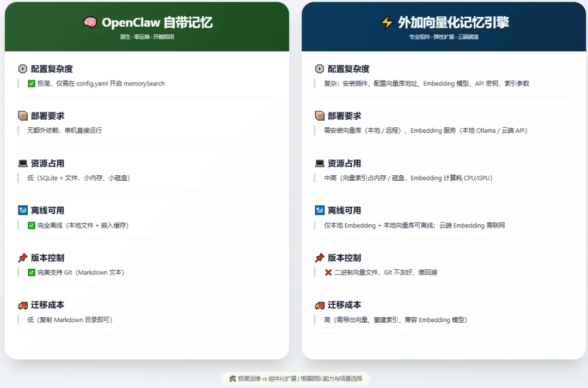The height and width of the screenshot is (388, 588).
Task: Click text 无额外依赖，单机直接运行
Action: [64, 131]
